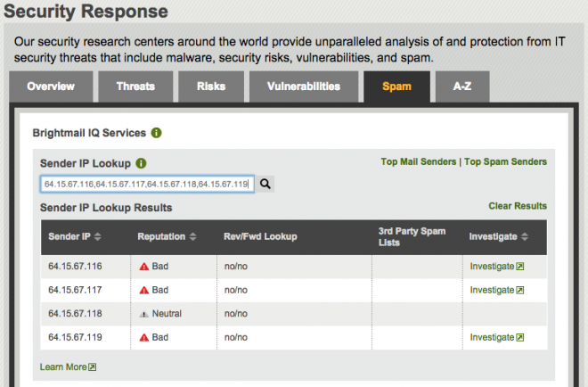Select IP cell 64.15.67.117
Image resolution: width=588 pixels, height=387 pixels.
(75, 290)
